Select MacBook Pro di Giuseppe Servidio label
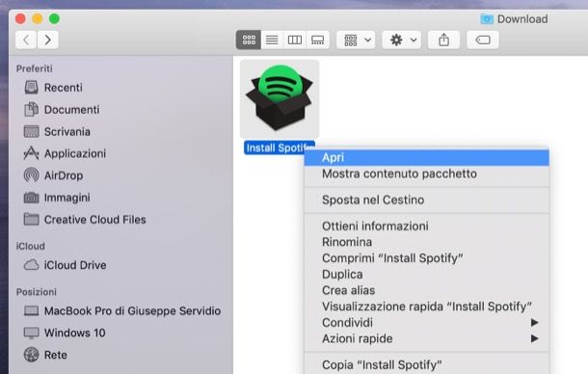588x374 pixels. 132,311
